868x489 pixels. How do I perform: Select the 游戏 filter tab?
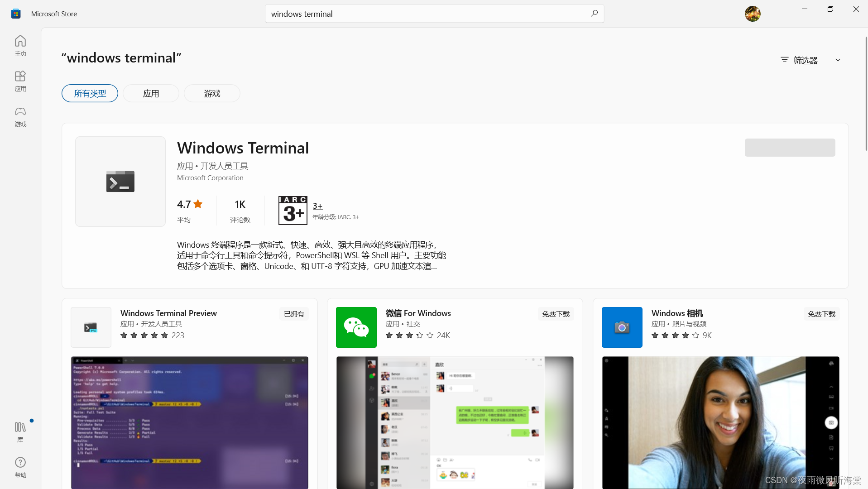[212, 93]
